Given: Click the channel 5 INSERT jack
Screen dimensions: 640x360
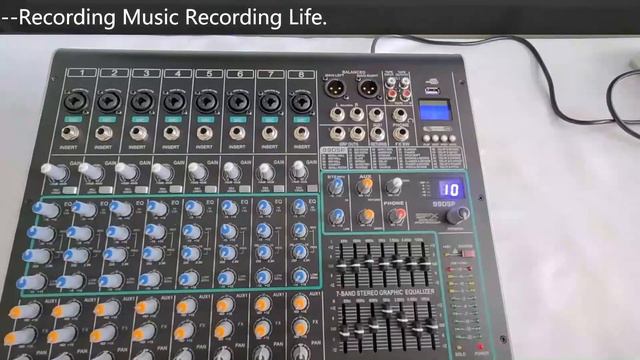Looking at the screenshot, I should coord(204,133).
